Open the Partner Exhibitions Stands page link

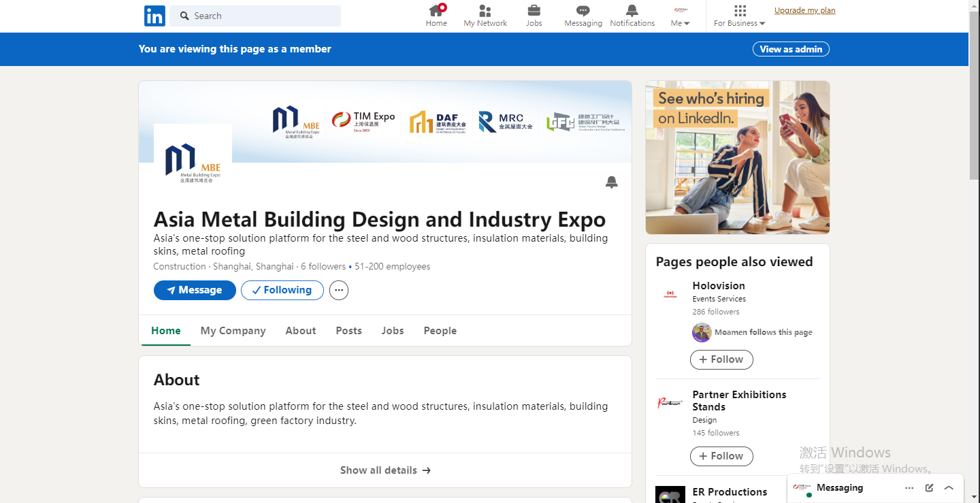(739, 401)
